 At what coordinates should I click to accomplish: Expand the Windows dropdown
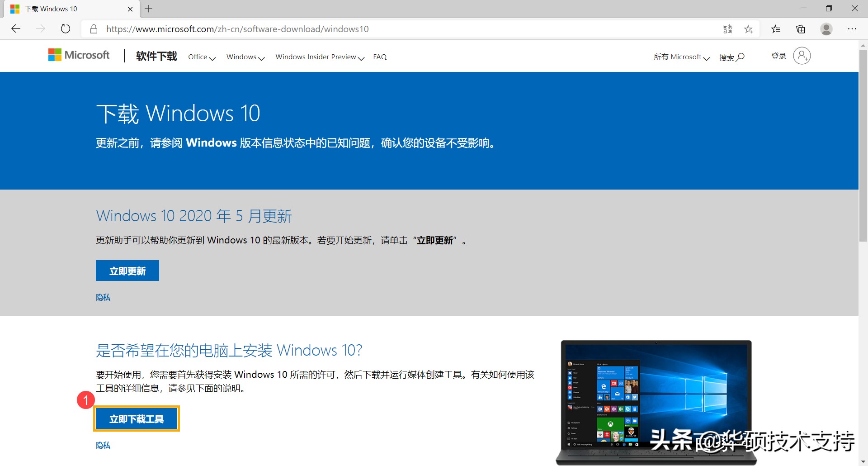pyautogui.click(x=245, y=57)
